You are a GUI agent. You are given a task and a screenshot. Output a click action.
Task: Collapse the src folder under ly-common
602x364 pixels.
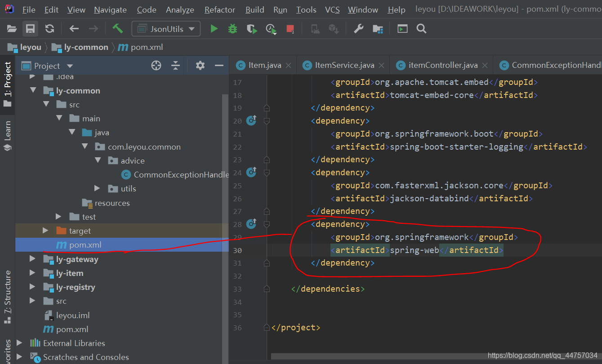46,105
